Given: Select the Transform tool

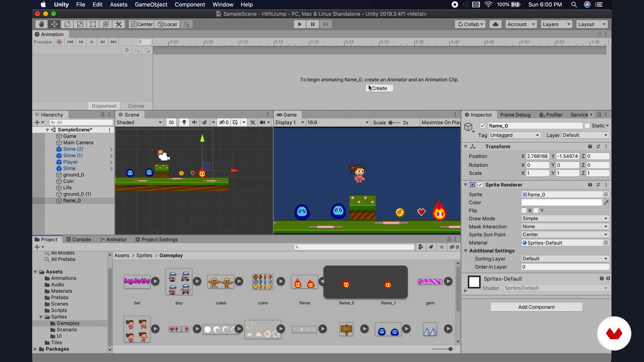Looking at the screenshot, I should 106,24.
